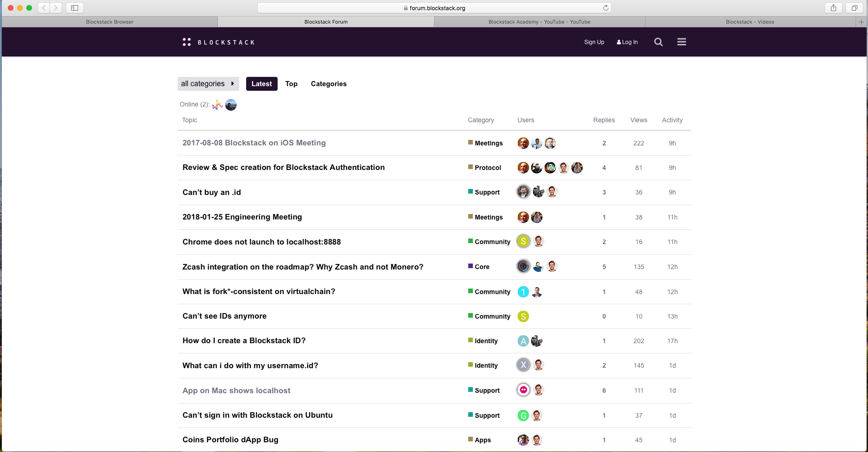The height and width of the screenshot is (452, 868).
Task: Click Meetings category on iOS Meeting row
Action: point(485,143)
